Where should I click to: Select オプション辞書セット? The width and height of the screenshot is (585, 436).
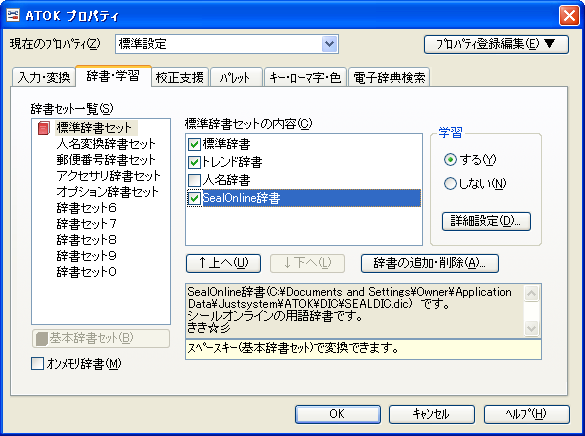click(107, 192)
